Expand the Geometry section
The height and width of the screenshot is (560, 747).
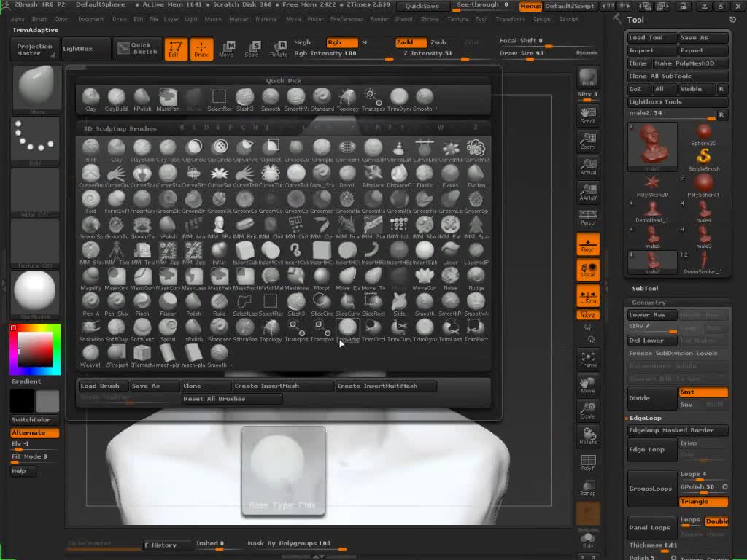pos(649,302)
